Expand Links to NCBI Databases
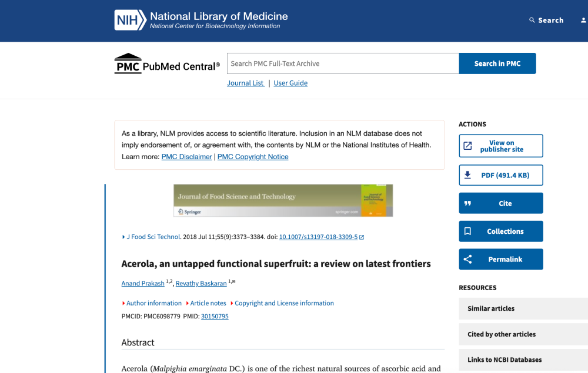The width and height of the screenshot is (588, 373). click(x=523, y=360)
